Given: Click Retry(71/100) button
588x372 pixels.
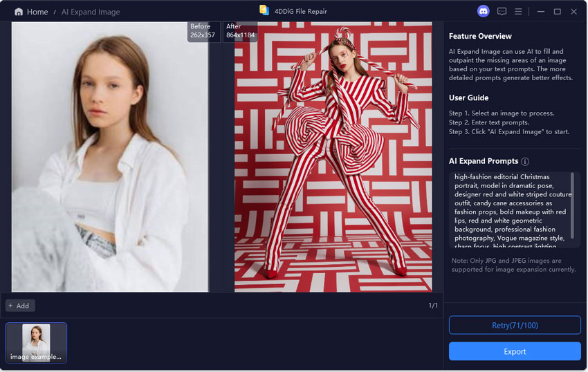Looking at the screenshot, I should coord(515,325).
